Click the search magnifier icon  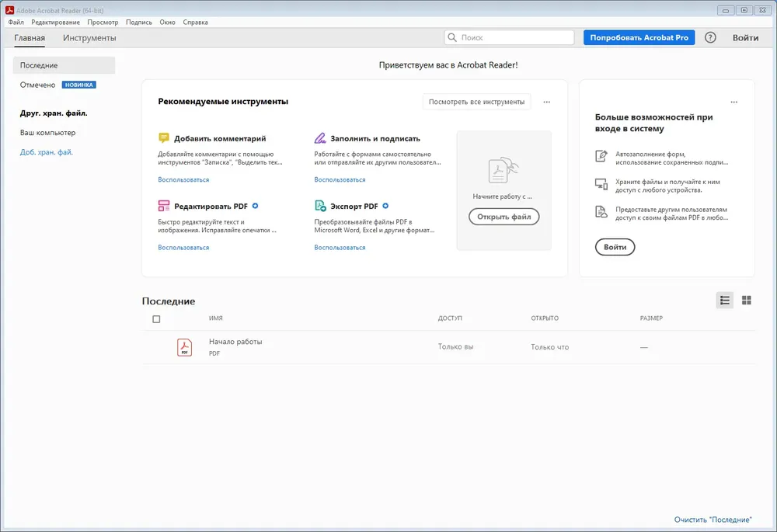point(452,37)
